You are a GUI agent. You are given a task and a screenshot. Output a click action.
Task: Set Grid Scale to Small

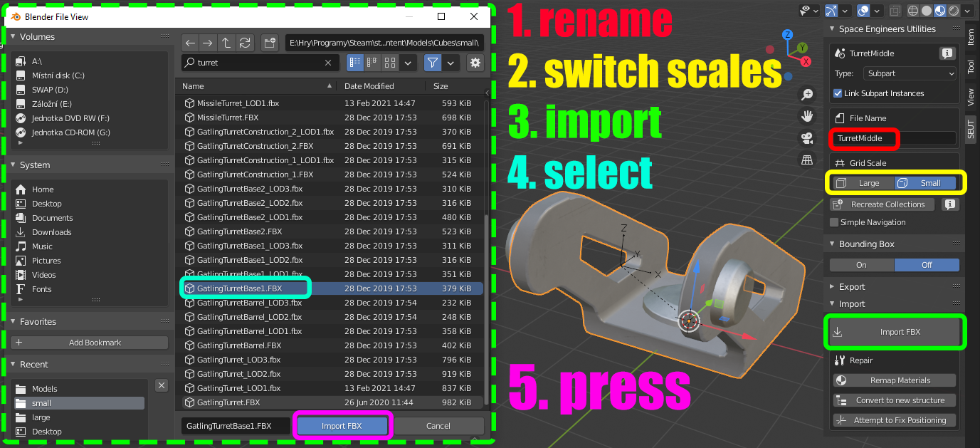click(927, 183)
